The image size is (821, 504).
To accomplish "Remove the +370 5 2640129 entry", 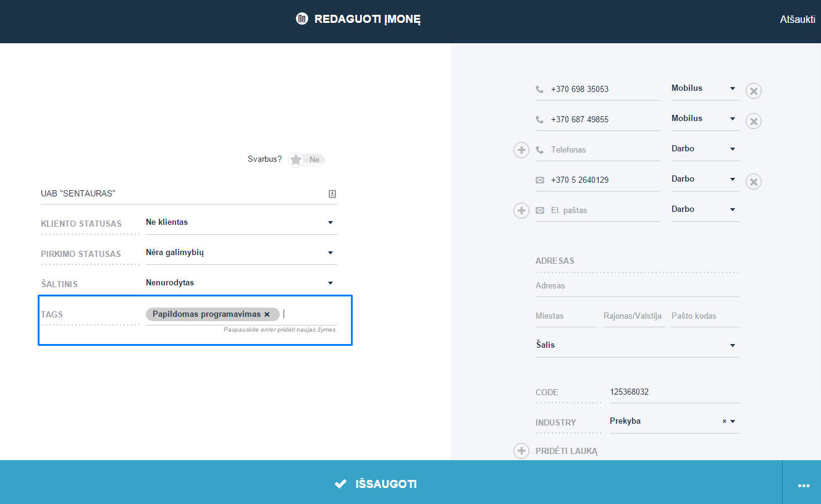I will pyautogui.click(x=753, y=182).
